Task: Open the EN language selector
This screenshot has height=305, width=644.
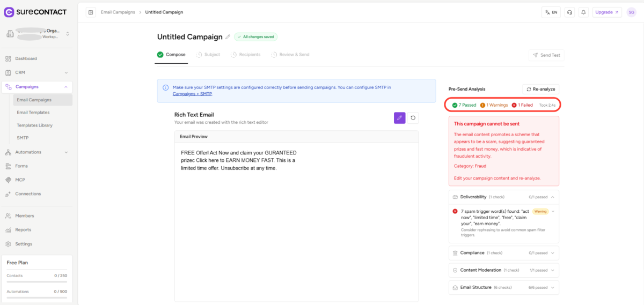Action: click(551, 12)
